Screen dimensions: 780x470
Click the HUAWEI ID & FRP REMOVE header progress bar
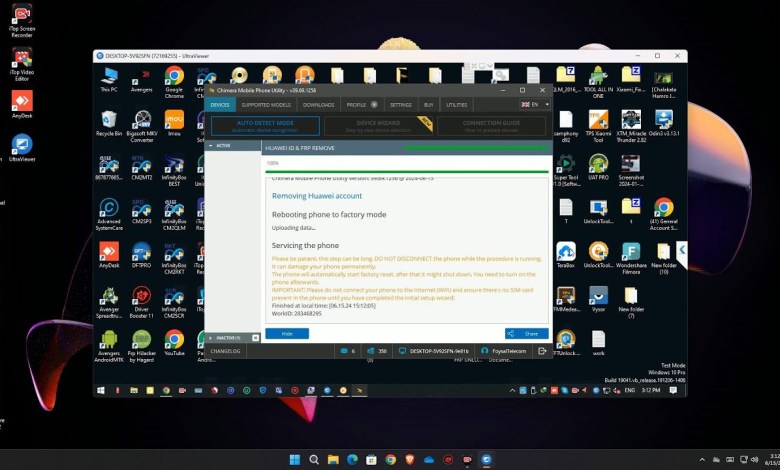pyautogui.click(x=477, y=148)
